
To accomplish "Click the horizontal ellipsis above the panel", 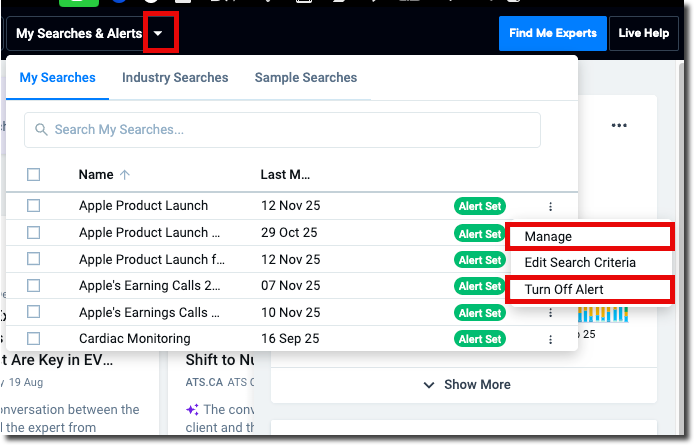I will click(619, 126).
